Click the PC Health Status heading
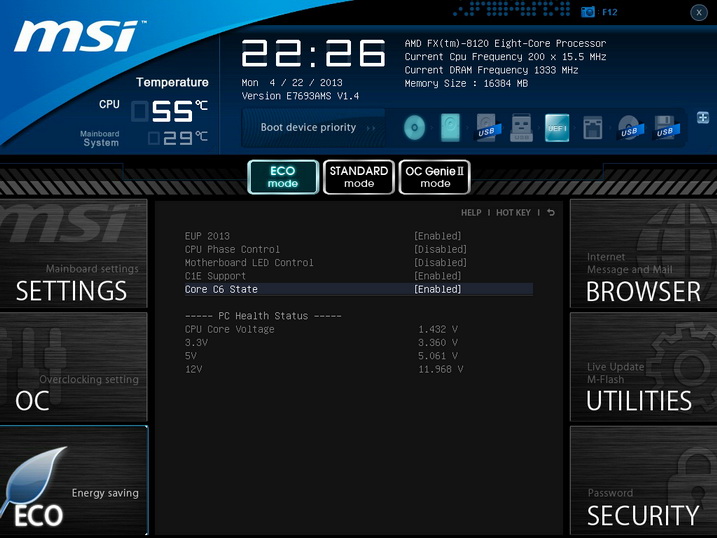Image resolution: width=717 pixels, height=538 pixels. click(263, 316)
